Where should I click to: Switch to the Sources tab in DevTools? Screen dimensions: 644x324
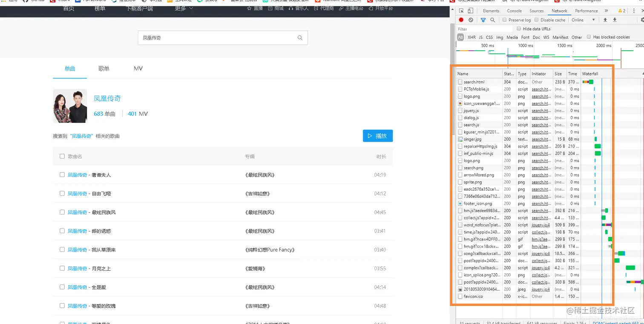tap(536, 11)
